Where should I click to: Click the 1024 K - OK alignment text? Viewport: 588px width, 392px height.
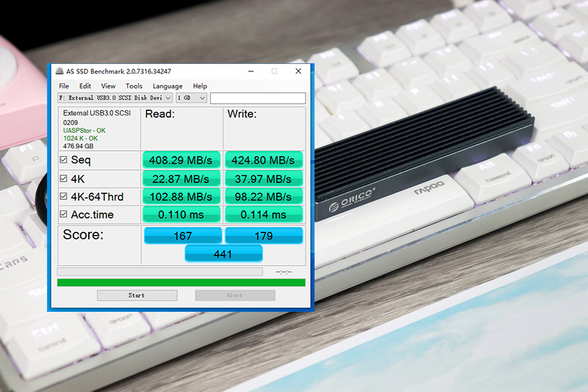pyautogui.click(x=80, y=138)
